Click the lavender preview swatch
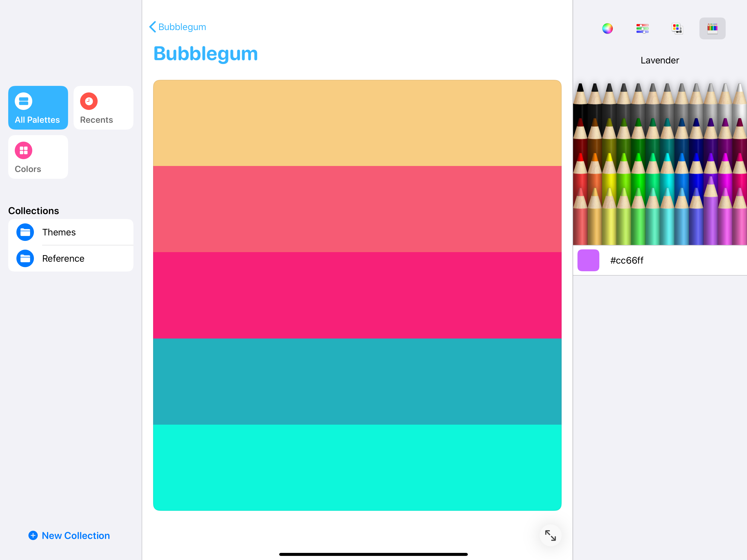Screen dimensions: 747x560 pos(588,260)
